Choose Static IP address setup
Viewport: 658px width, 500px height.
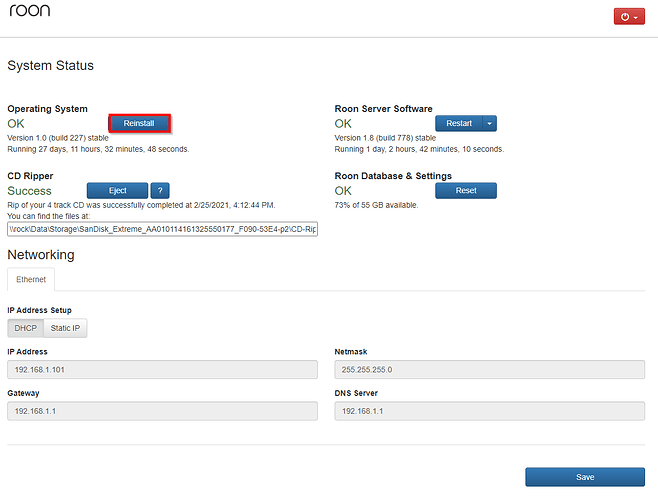65,328
